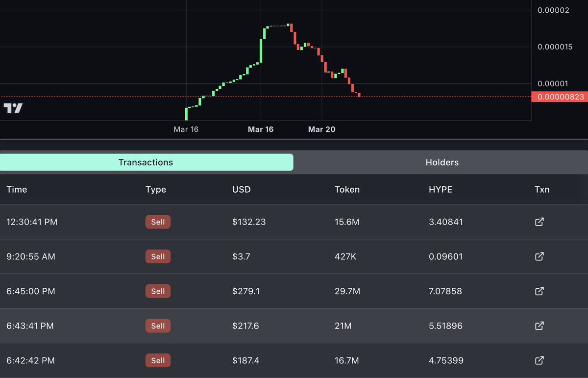Select the 6:42:42 PM time cell
The height and width of the screenshot is (378, 588).
tap(30, 360)
